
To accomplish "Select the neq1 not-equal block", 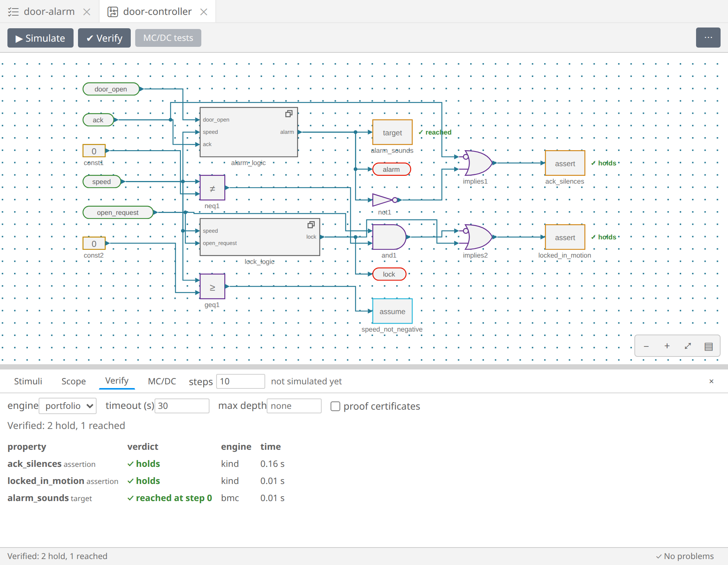I will [x=212, y=188].
